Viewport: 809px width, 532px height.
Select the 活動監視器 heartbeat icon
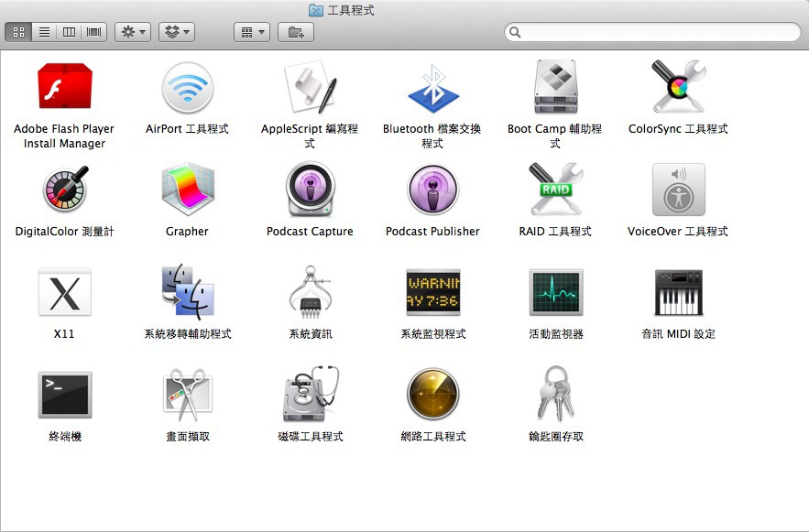coord(555,292)
